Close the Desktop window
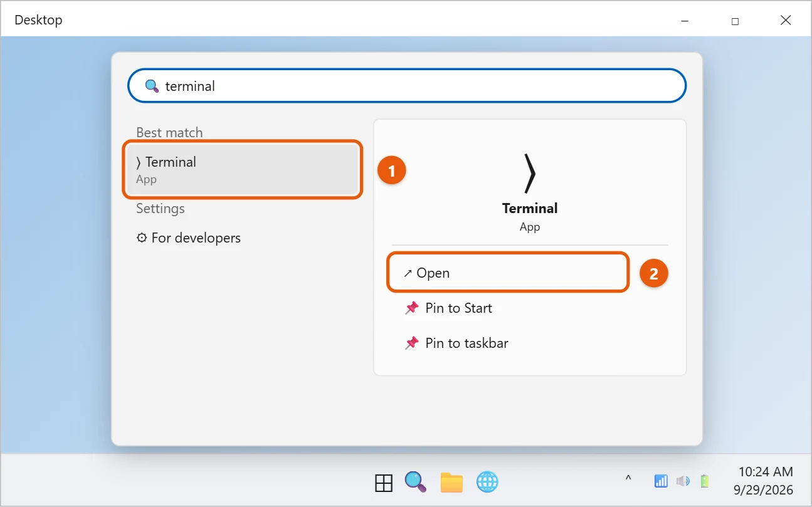Viewport: 812px width, 507px height. (786, 20)
